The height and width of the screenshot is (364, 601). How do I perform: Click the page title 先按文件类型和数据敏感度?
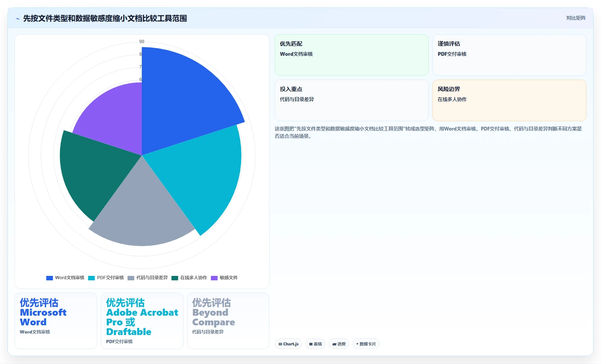105,18
